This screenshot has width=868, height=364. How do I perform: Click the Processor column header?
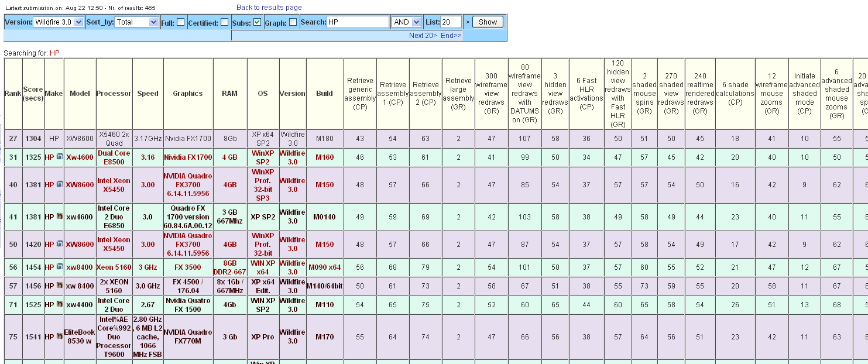[x=114, y=94]
